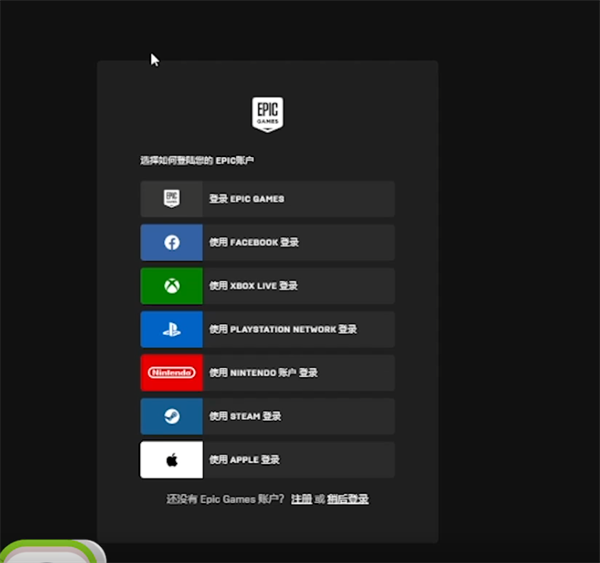
Task: Choose 使用 FACEBOOK 登录 option
Action: click(x=267, y=243)
